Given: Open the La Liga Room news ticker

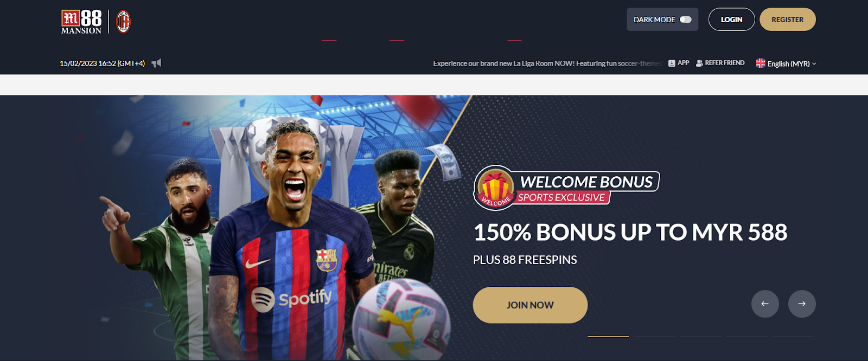Looking at the screenshot, I should [x=548, y=63].
